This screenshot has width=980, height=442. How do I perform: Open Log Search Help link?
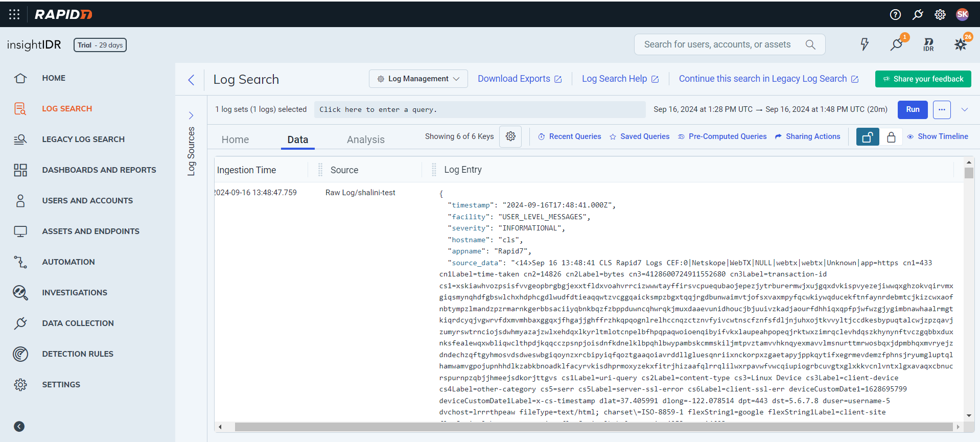tap(620, 79)
